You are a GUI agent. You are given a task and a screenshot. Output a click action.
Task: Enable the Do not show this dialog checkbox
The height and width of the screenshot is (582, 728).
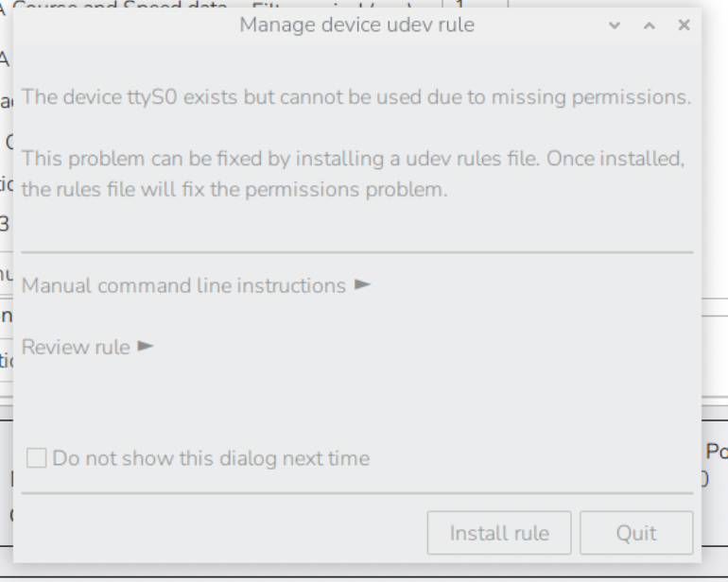pos(37,458)
